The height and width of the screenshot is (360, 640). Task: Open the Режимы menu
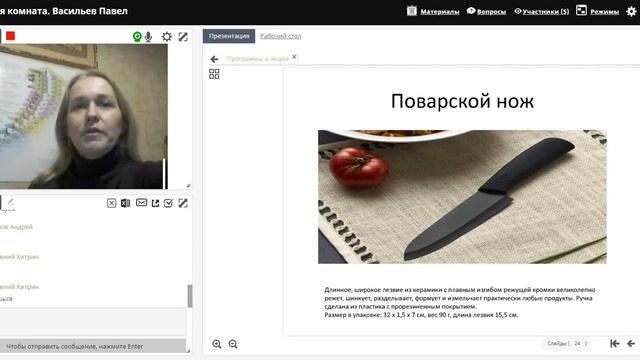click(x=604, y=11)
